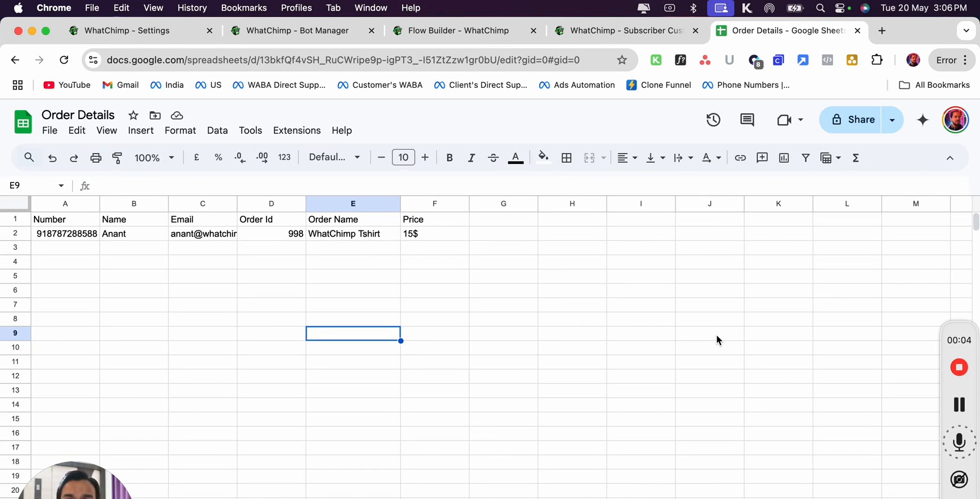Open the fill color picker
Screen dimensions: 980x499
pyautogui.click(x=543, y=157)
